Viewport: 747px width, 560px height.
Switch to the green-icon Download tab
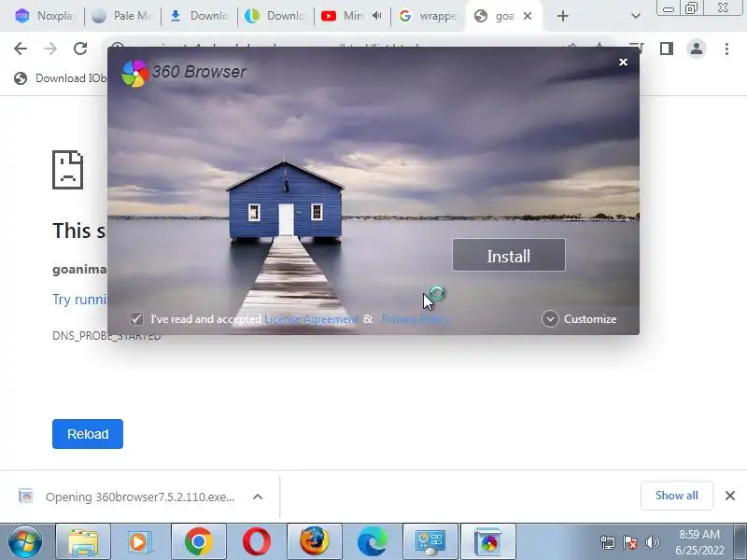point(275,16)
